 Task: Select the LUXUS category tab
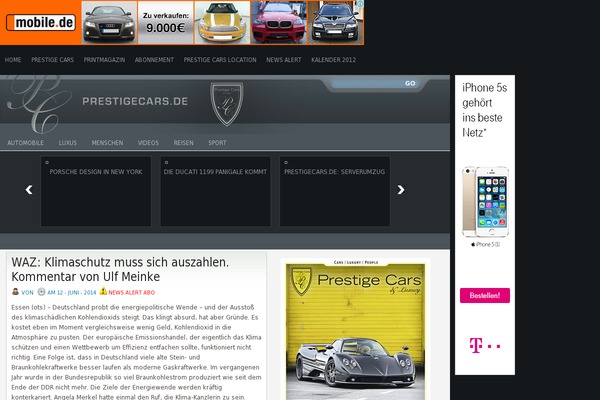[x=68, y=143]
